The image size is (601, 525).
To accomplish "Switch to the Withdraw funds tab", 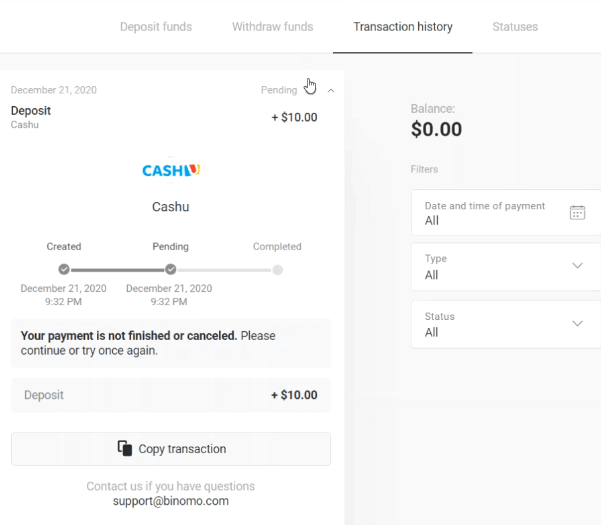I will click(x=272, y=27).
